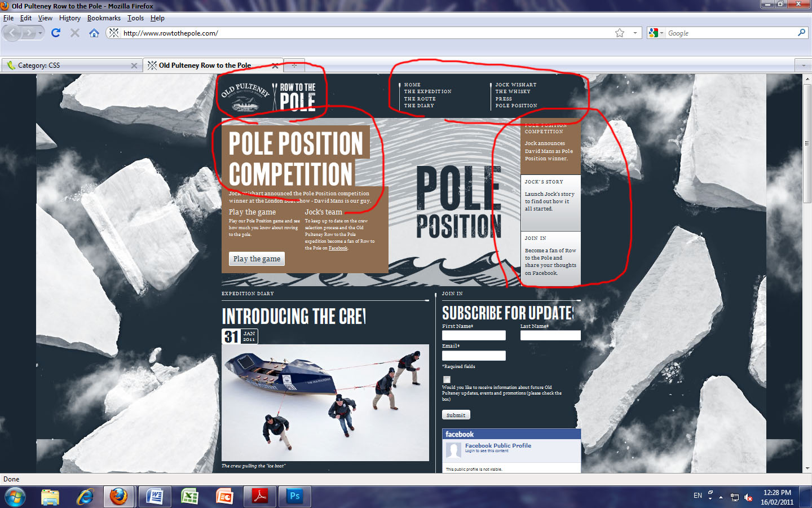Select Pole Position Competition side panel
This screenshot has height=508, width=812.
550,146
